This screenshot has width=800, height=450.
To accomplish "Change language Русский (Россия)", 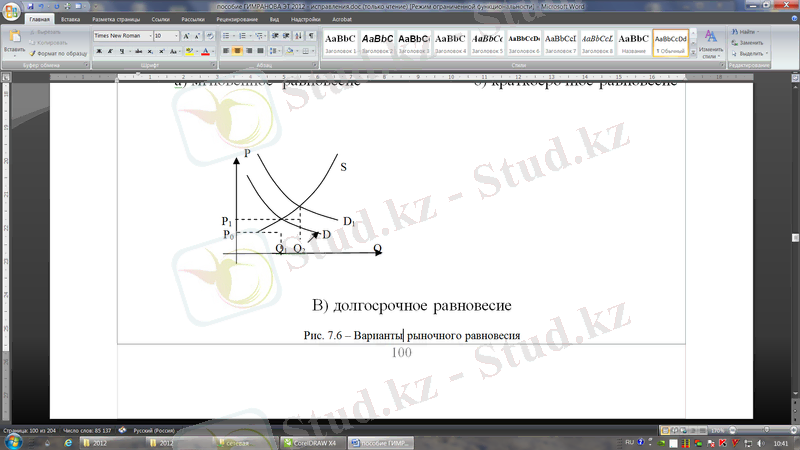I will click(x=154, y=431).
